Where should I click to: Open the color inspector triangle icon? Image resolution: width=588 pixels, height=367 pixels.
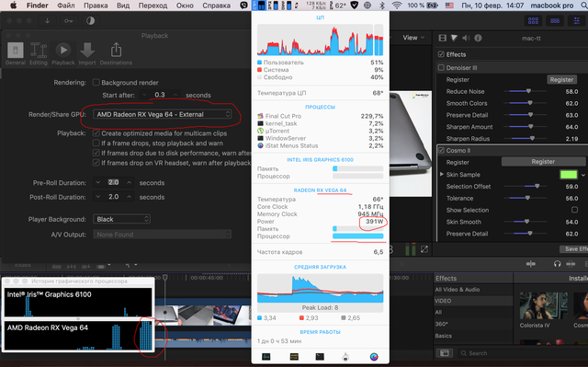(x=454, y=38)
